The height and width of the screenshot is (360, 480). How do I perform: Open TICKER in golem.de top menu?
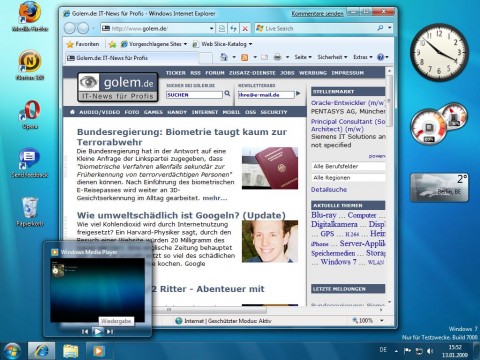(x=176, y=73)
